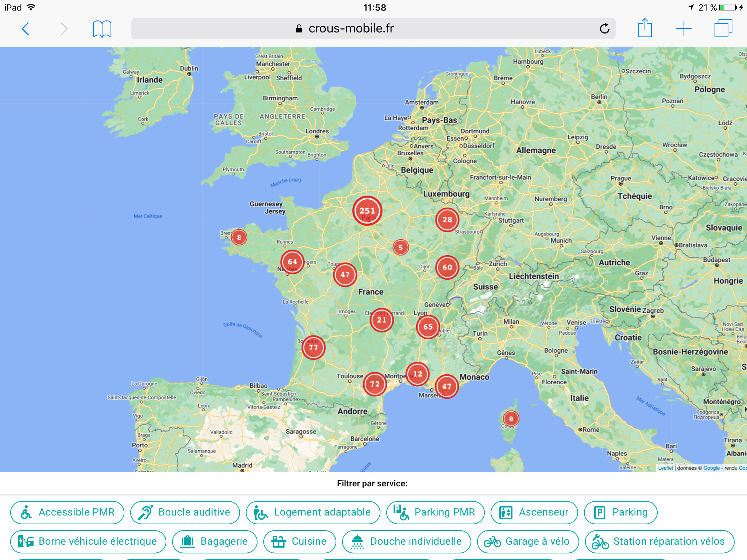Toggle the Boucle auditive filter
The width and height of the screenshot is (747, 560).
coord(185,512)
